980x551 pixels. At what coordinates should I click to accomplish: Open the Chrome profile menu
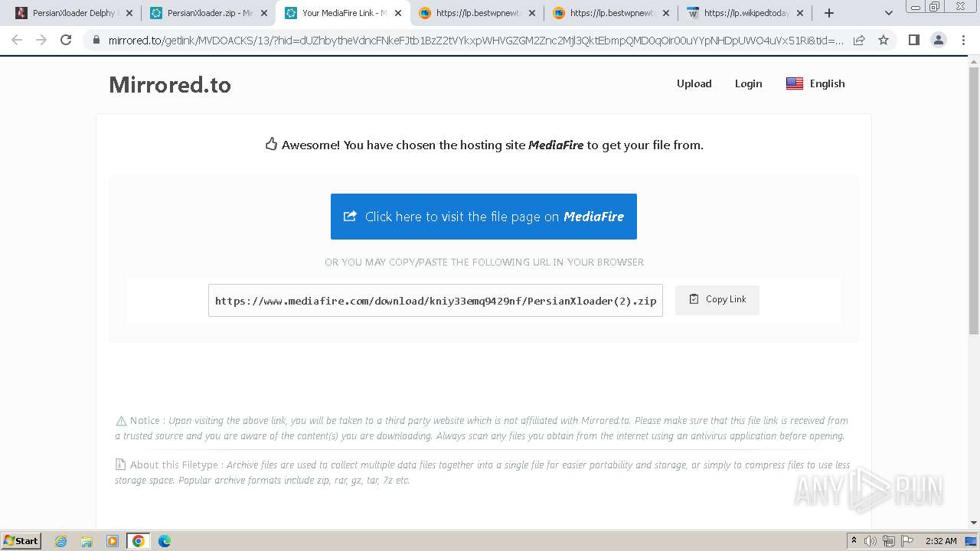tap(939, 40)
